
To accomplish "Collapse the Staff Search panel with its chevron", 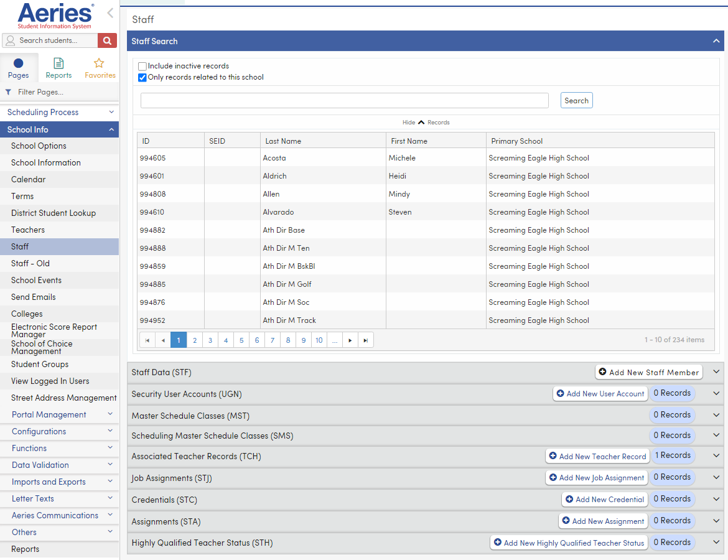I will coord(716,41).
